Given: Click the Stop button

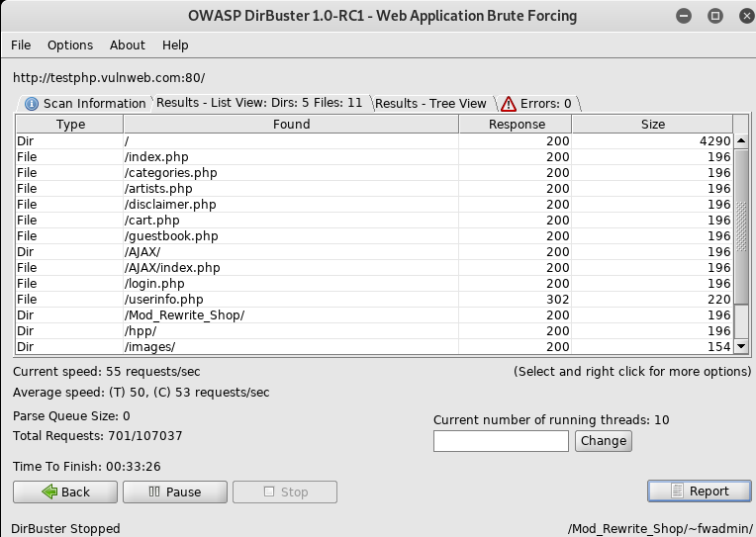Looking at the screenshot, I should point(285,492).
